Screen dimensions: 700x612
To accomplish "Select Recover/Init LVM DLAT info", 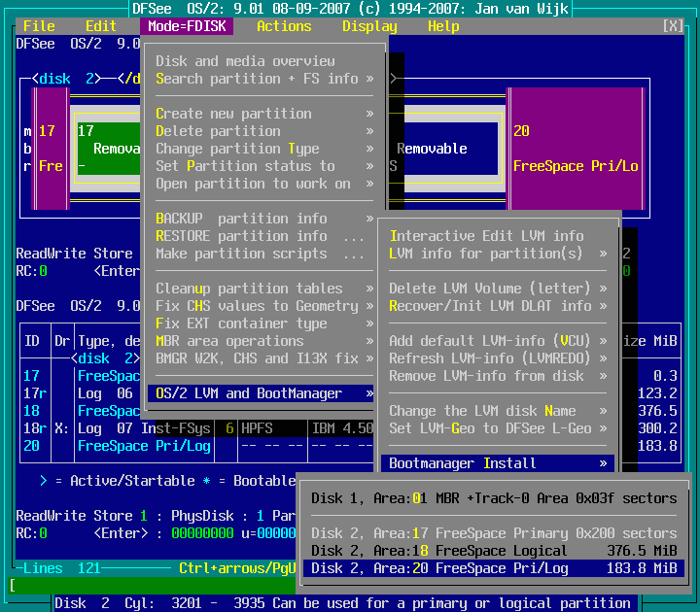I will [496, 306].
